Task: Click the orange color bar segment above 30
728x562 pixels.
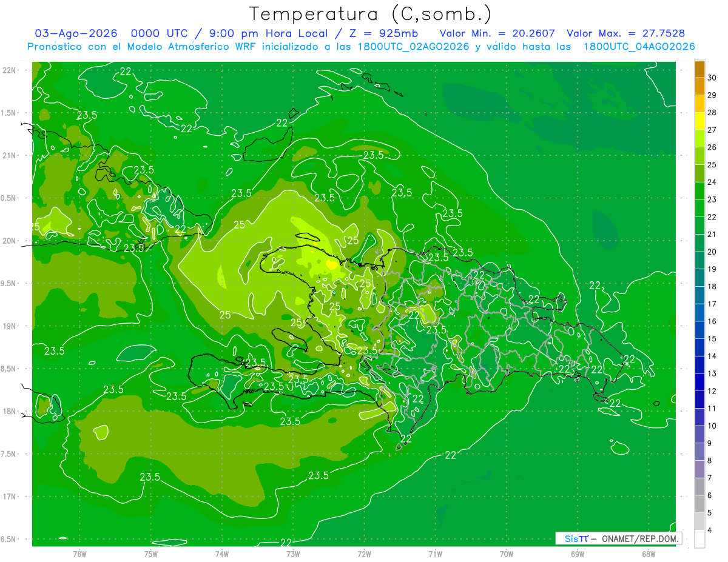Action: [699, 69]
